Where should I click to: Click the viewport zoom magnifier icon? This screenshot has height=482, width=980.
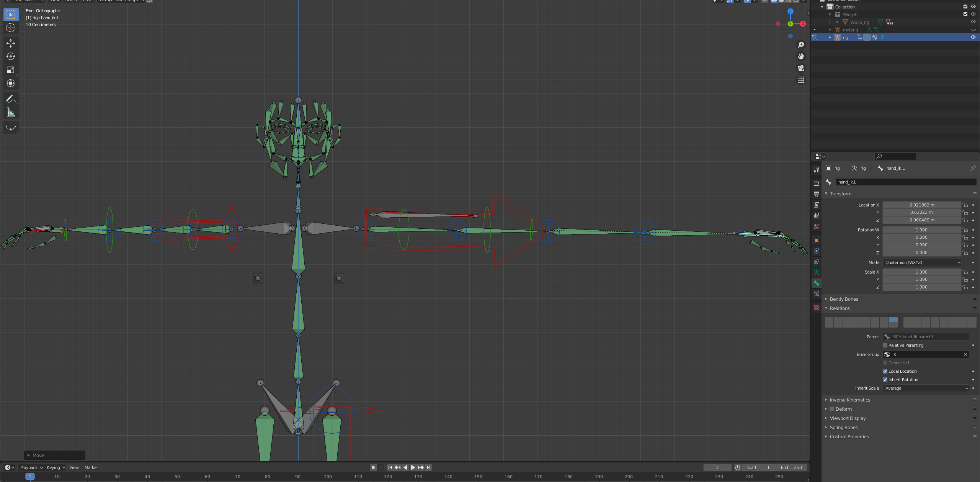point(800,45)
